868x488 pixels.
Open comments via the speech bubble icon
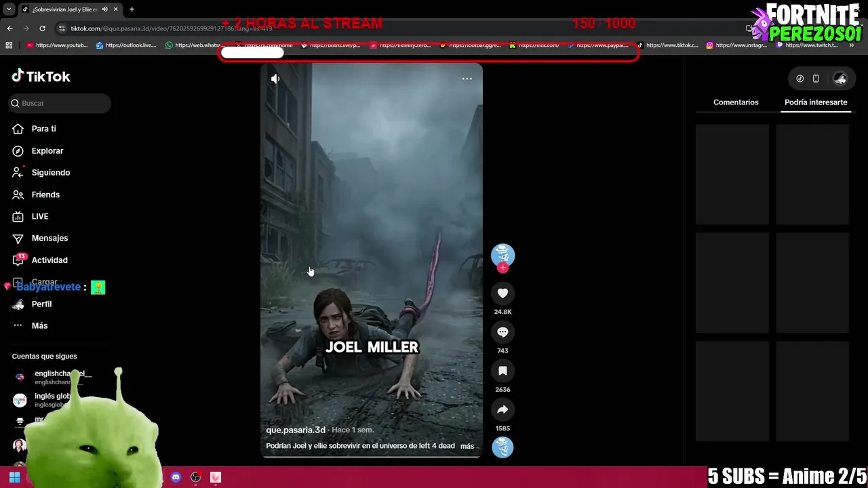[502, 332]
